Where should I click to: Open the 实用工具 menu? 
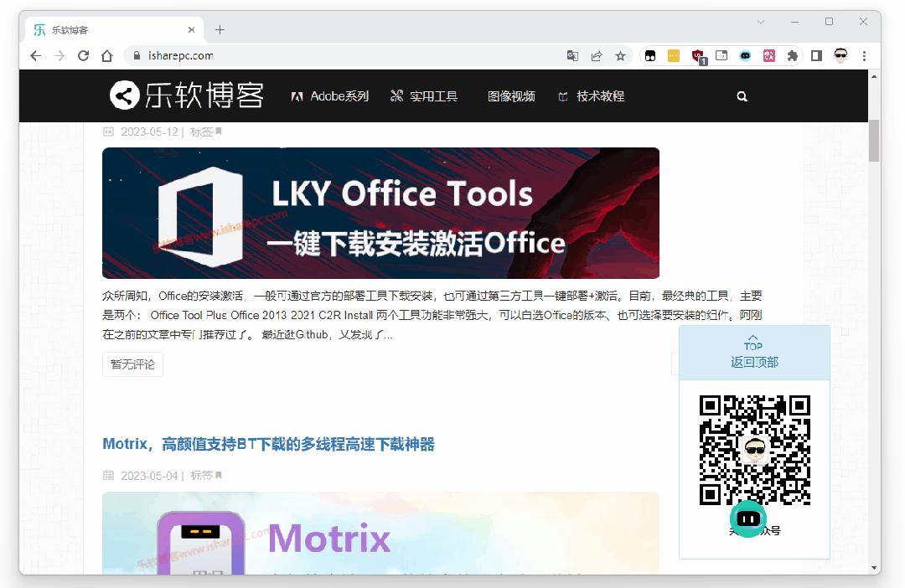point(424,96)
